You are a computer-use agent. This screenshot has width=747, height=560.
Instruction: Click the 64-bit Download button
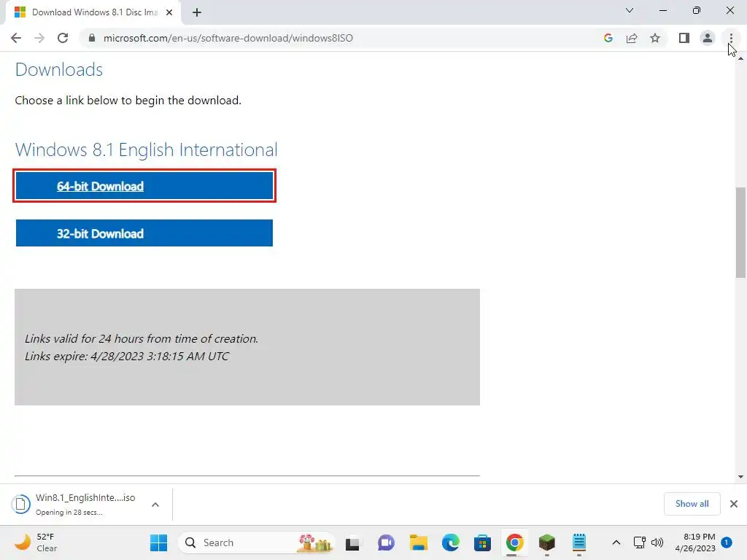pyautogui.click(x=144, y=186)
